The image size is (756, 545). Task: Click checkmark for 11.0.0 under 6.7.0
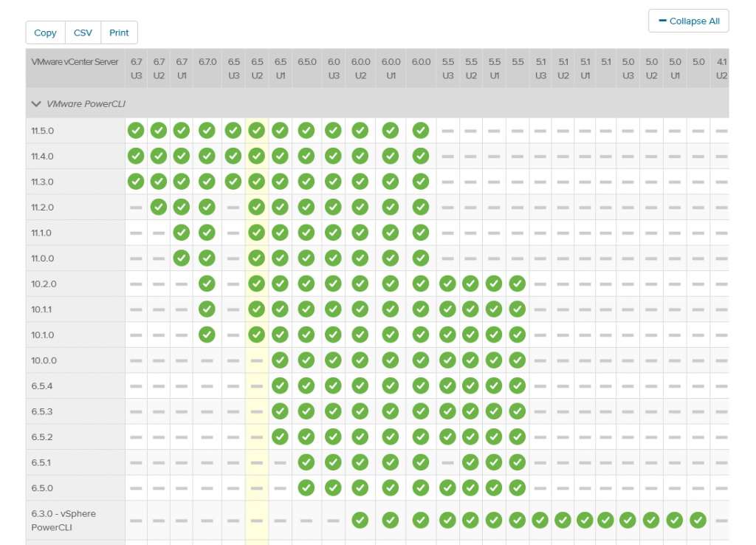[x=207, y=258]
